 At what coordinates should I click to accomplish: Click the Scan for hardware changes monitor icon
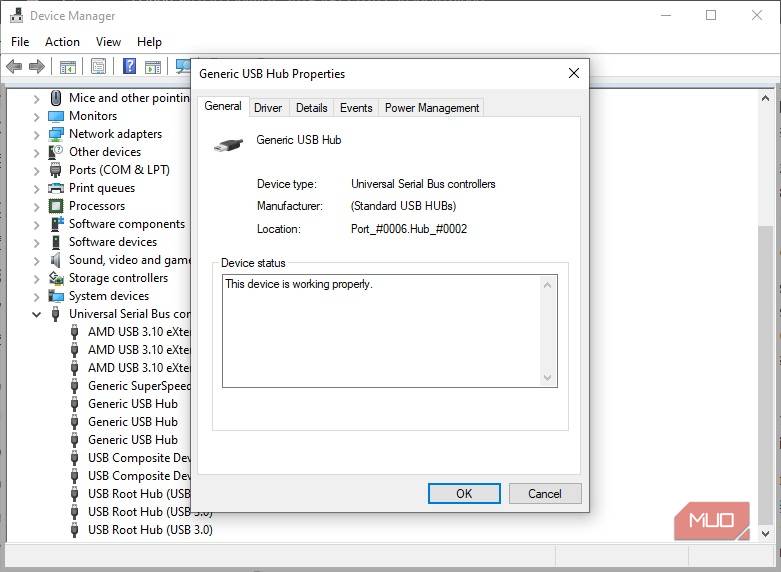(x=184, y=66)
